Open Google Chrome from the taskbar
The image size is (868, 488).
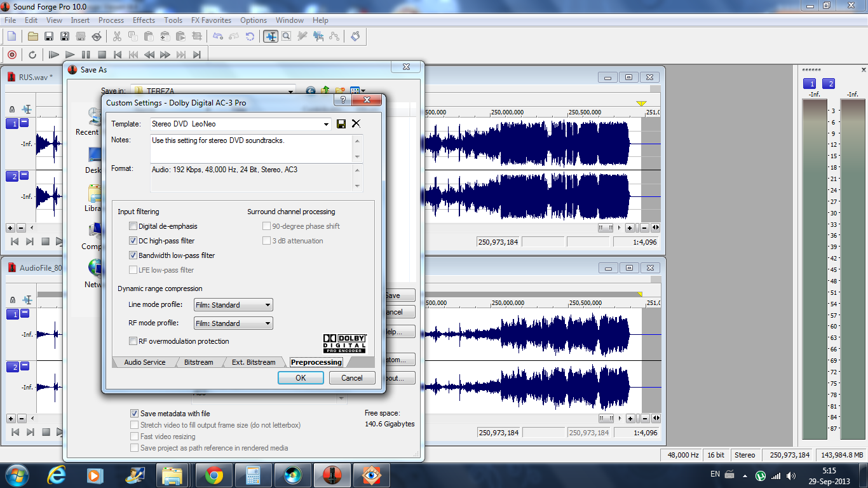point(214,475)
